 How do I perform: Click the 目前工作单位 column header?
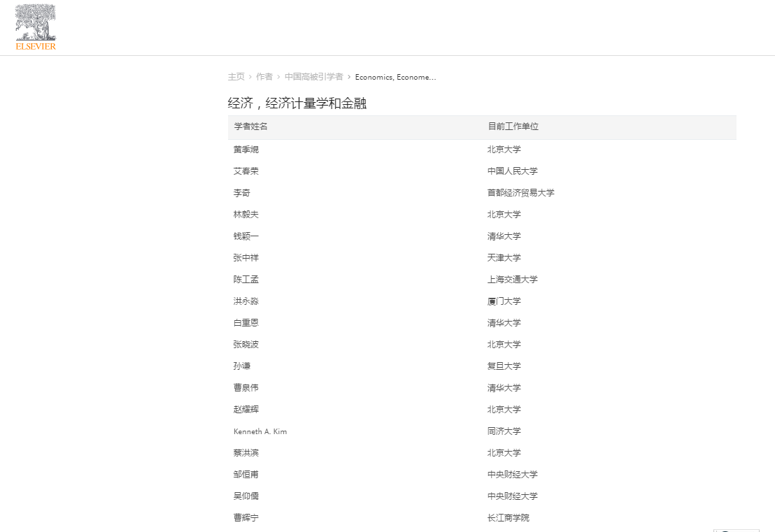click(513, 127)
